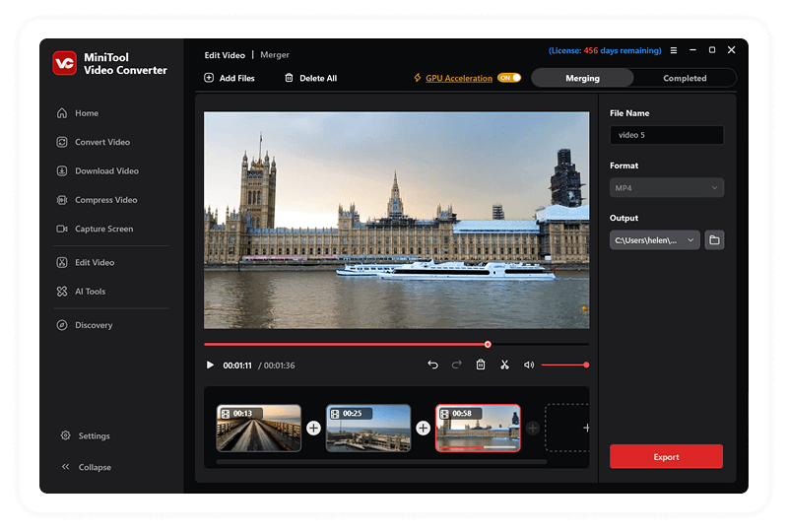
Task: Click the dashed add-clip placeholder
Action: (567, 428)
